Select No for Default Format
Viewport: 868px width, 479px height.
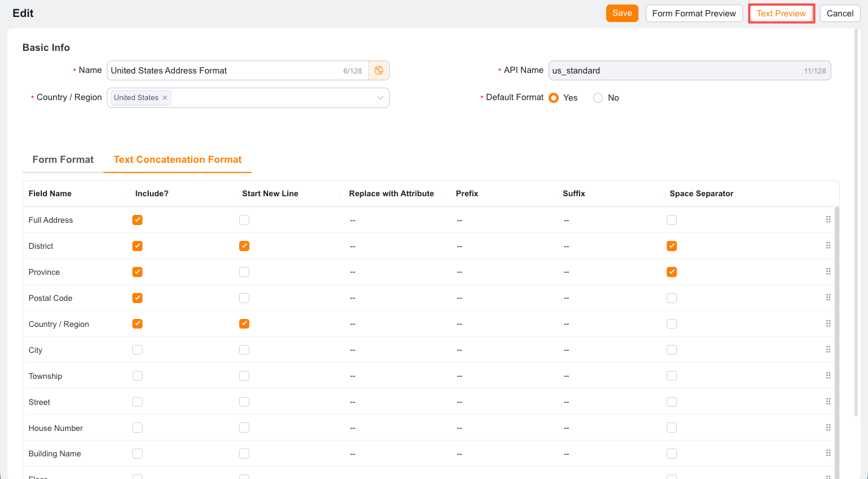598,98
